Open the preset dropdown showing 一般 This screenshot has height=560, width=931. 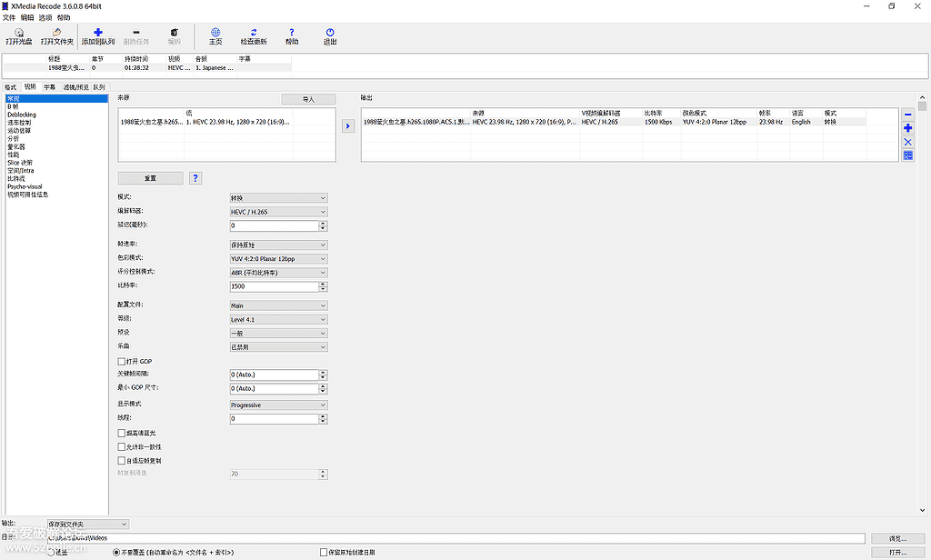[278, 333]
